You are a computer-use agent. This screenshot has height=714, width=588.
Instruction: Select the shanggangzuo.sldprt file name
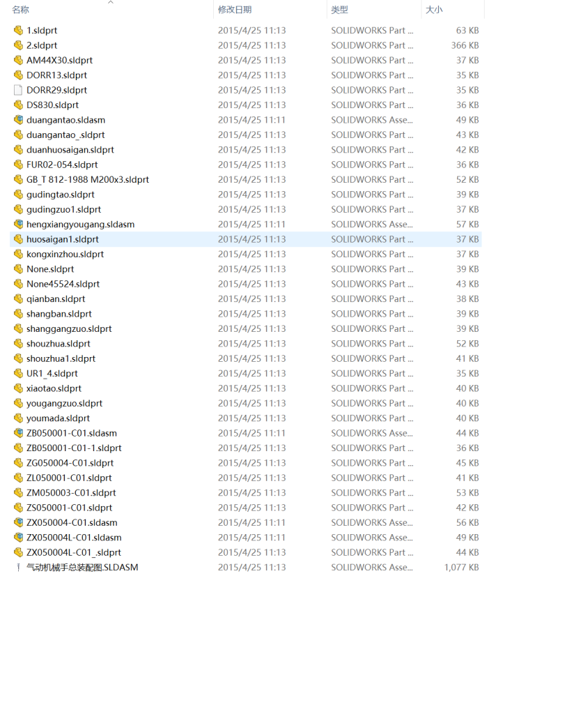pos(69,329)
